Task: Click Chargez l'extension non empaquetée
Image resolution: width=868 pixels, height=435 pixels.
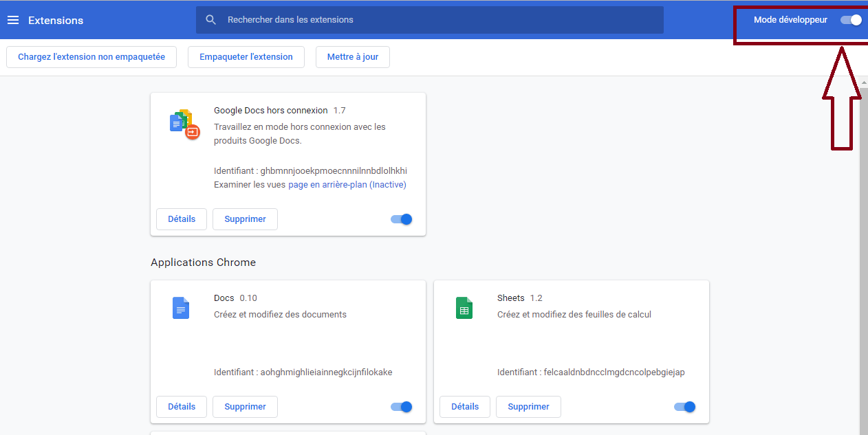Action: point(91,57)
